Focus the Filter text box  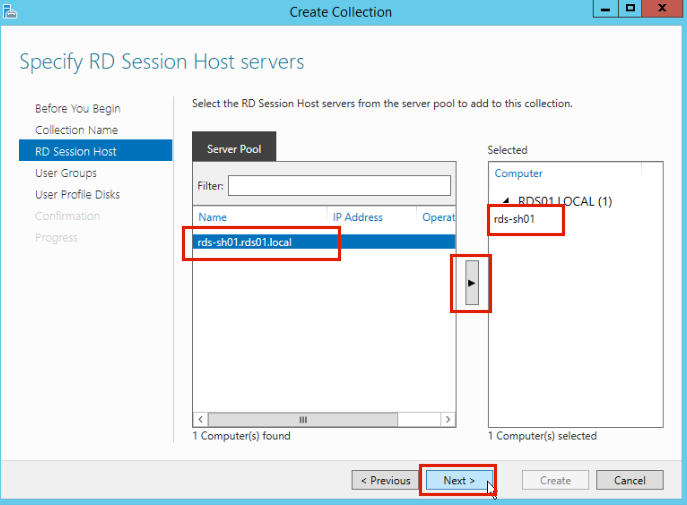click(x=339, y=185)
